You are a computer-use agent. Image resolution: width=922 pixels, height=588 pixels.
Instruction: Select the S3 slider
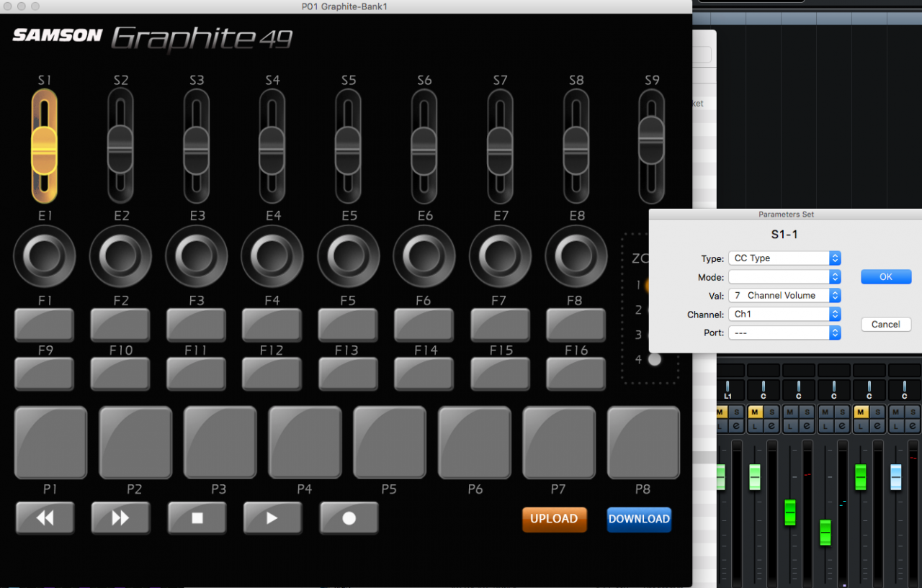pos(197,147)
